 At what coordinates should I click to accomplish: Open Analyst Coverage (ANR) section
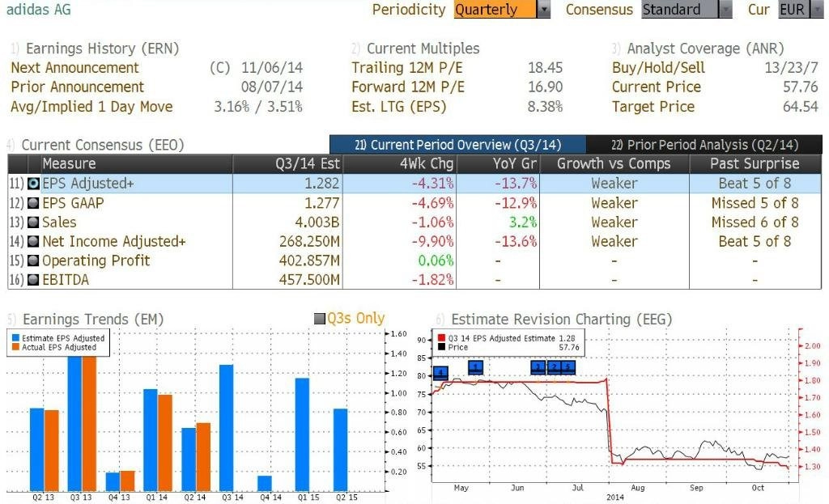pos(705,49)
